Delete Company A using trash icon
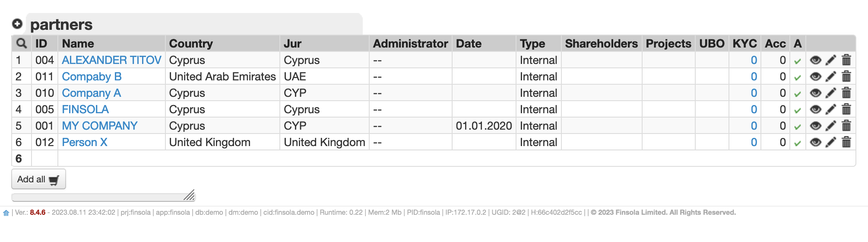 pyautogui.click(x=846, y=93)
